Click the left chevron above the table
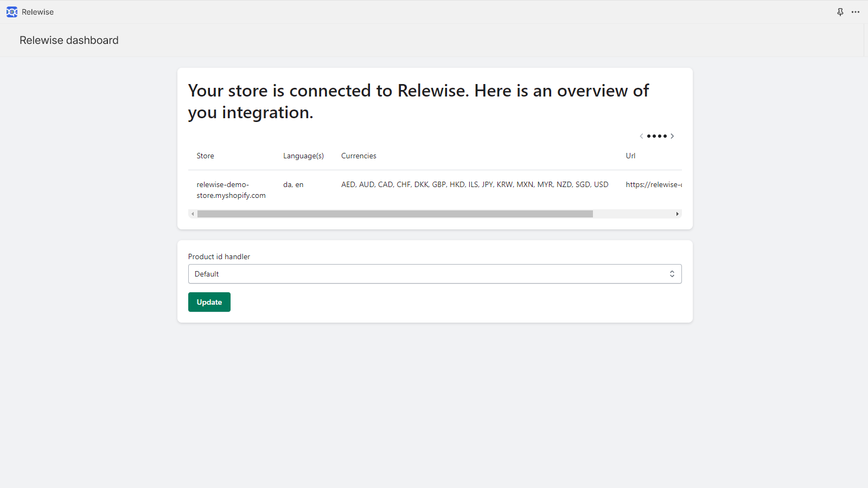This screenshot has width=868, height=488. 642,136
